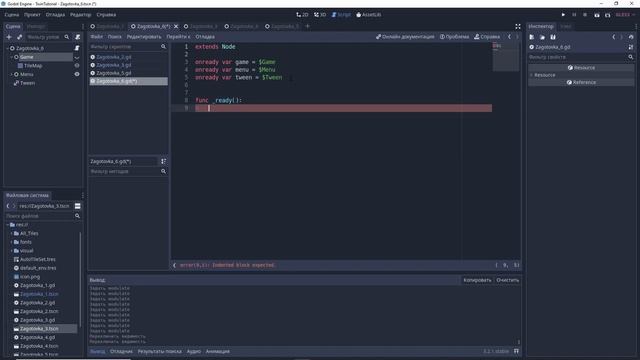Save the current resource in Inspector
The image size is (640, 360).
click(x=553, y=37)
